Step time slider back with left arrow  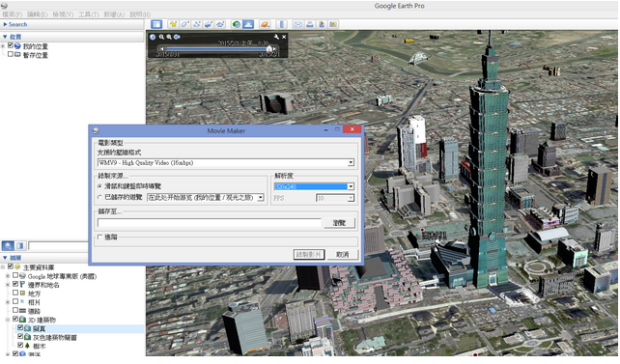[161, 49]
